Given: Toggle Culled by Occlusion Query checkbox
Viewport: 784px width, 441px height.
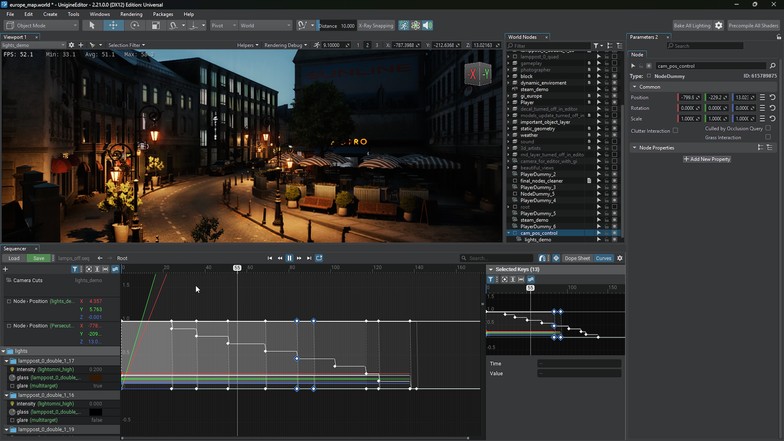Looking at the screenshot, I should [x=768, y=128].
